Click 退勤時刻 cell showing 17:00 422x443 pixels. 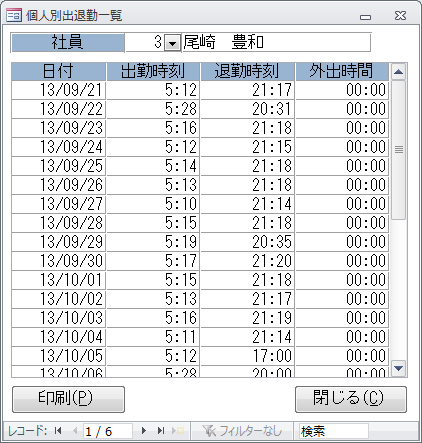pyautogui.click(x=247, y=356)
